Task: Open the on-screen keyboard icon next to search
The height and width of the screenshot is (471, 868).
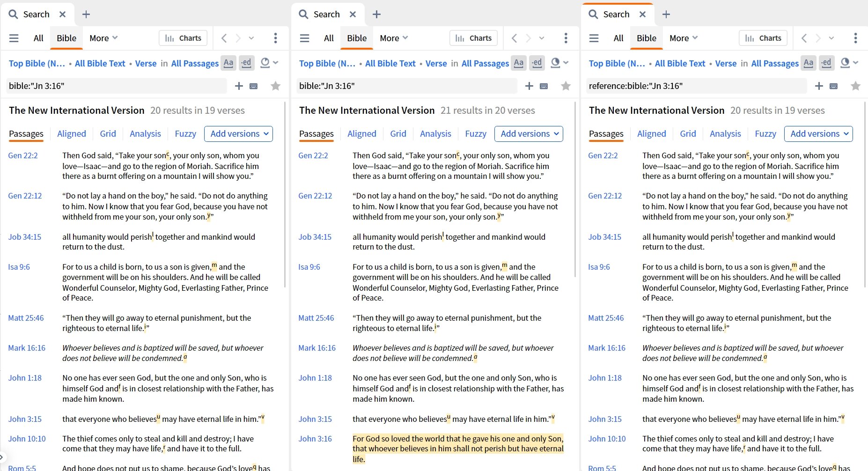Action: coord(253,86)
